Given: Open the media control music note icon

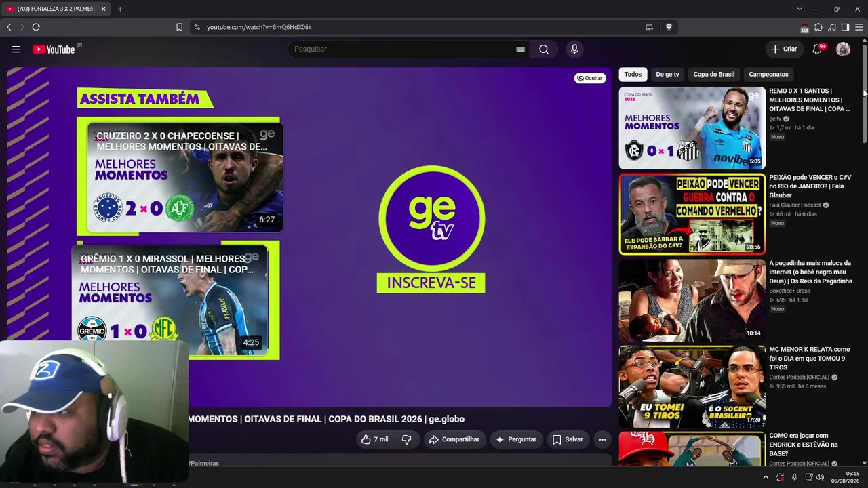Looking at the screenshot, I should [832, 27].
